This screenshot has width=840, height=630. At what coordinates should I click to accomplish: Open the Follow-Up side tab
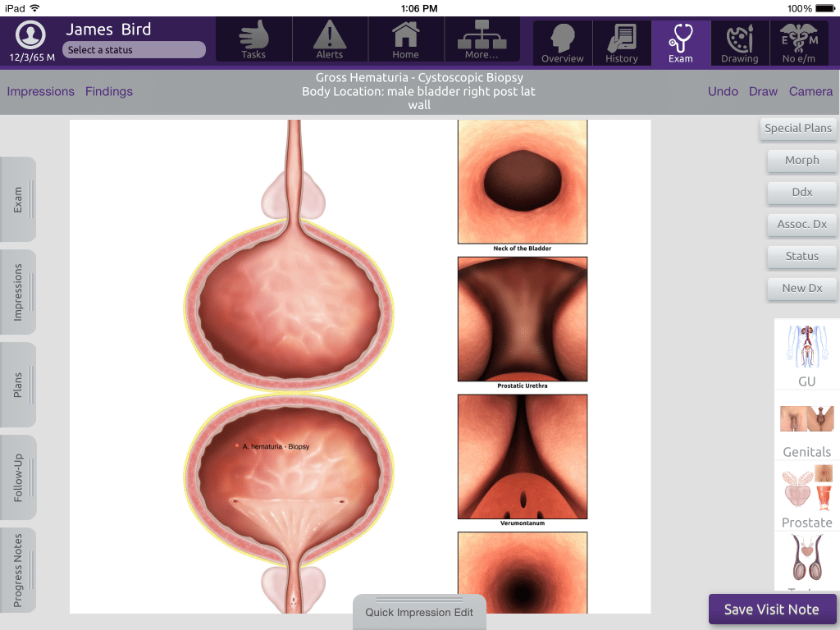(18, 477)
